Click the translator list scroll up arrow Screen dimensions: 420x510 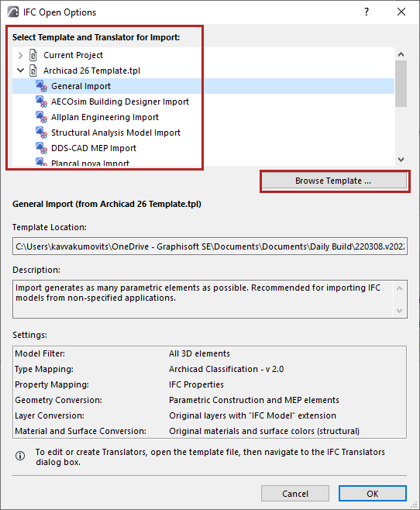coord(401,54)
